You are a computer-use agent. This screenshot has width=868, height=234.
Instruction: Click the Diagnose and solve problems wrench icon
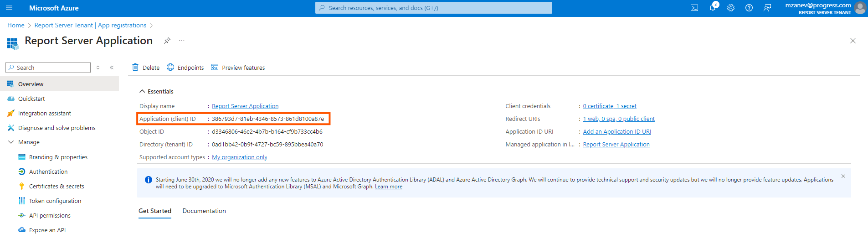tap(11, 128)
